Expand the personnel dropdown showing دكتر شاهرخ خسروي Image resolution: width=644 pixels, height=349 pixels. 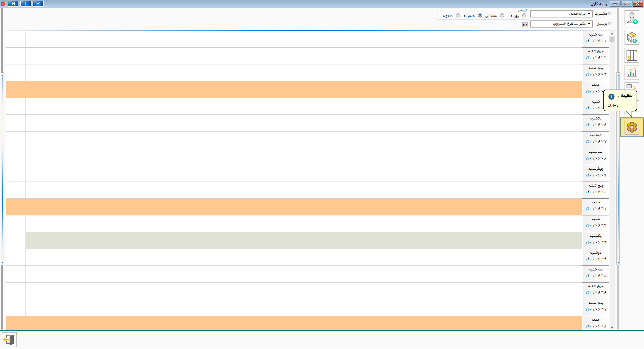(589, 24)
